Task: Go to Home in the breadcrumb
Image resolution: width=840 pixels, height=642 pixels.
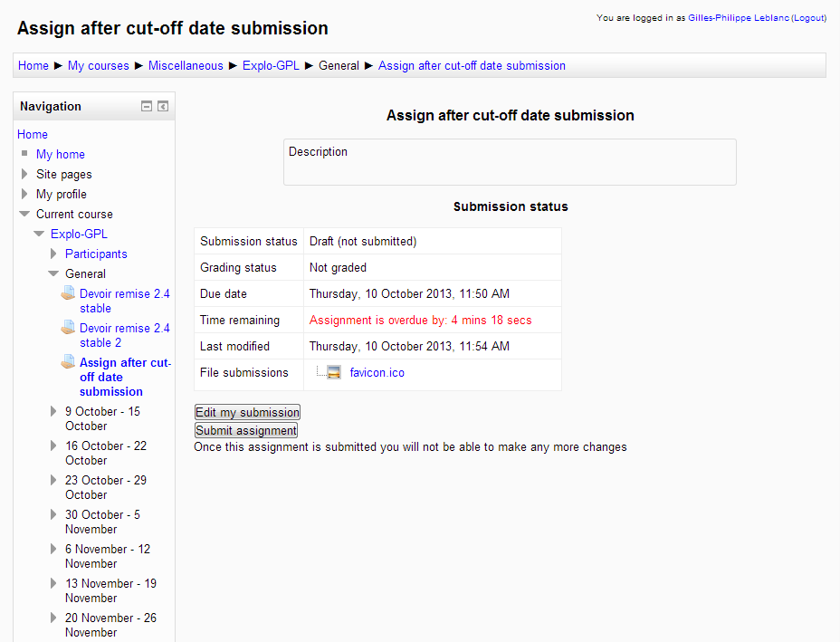Action: click(33, 65)
